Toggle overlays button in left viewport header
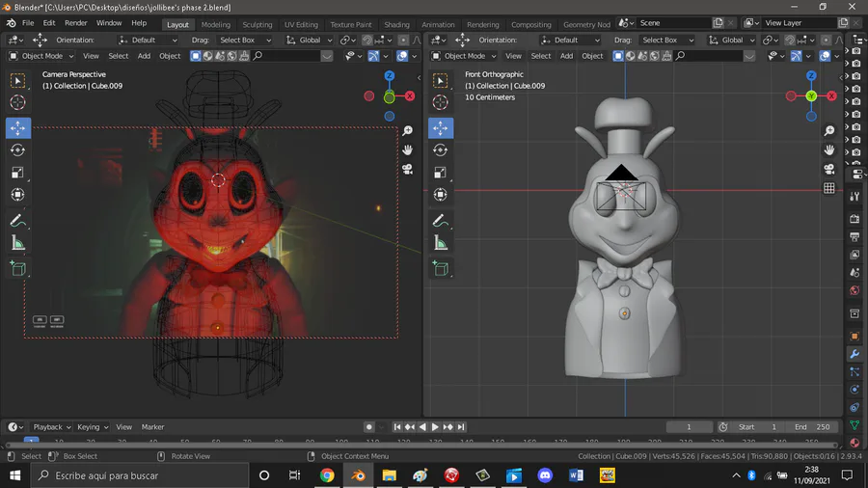 tap(402, 56)
